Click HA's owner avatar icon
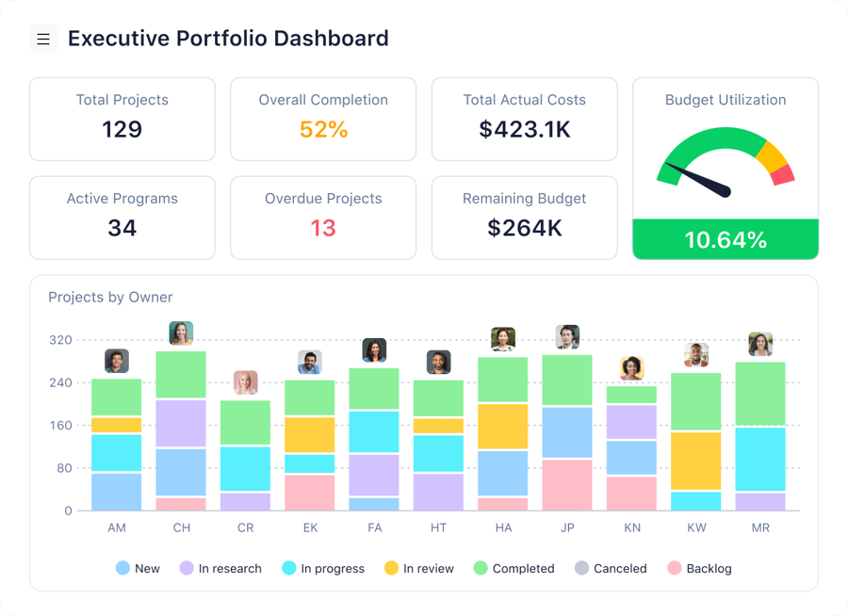This screenshot has height=616, width=848. pos(502,338)
